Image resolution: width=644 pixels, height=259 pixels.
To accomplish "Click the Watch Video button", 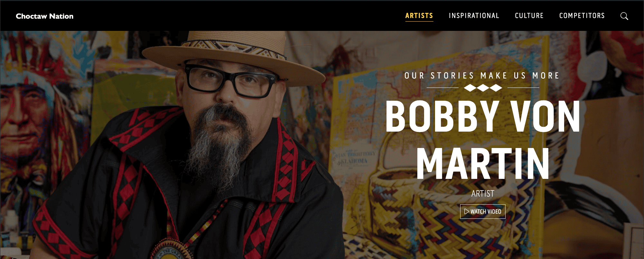I will [x=483, y=211].
